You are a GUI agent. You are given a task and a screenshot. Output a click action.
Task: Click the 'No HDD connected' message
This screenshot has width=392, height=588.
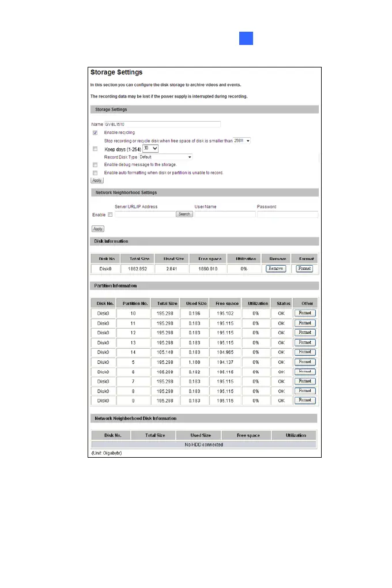click(x=203, y=445)
